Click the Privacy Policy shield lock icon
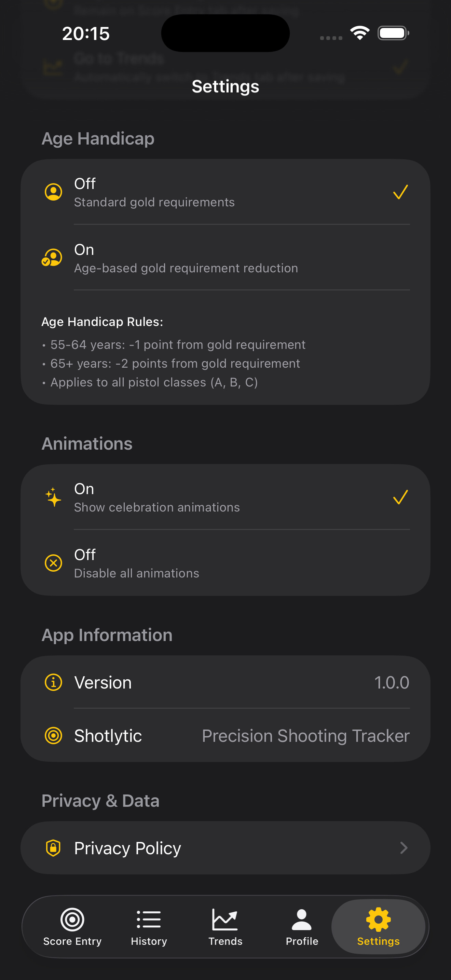This screenshot has width=451, height=980. pos(54,848)
